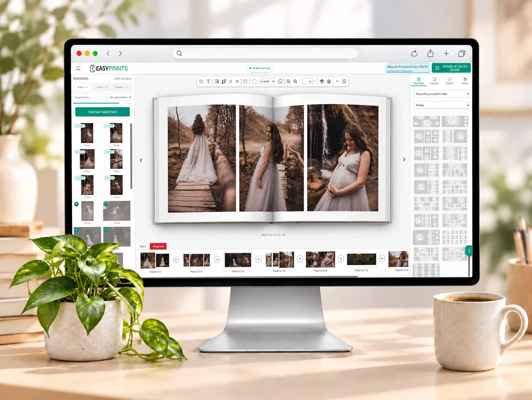Click the zoom in magnifier icon
Viewport: 532px width, 400px height.
coord(289,81)
